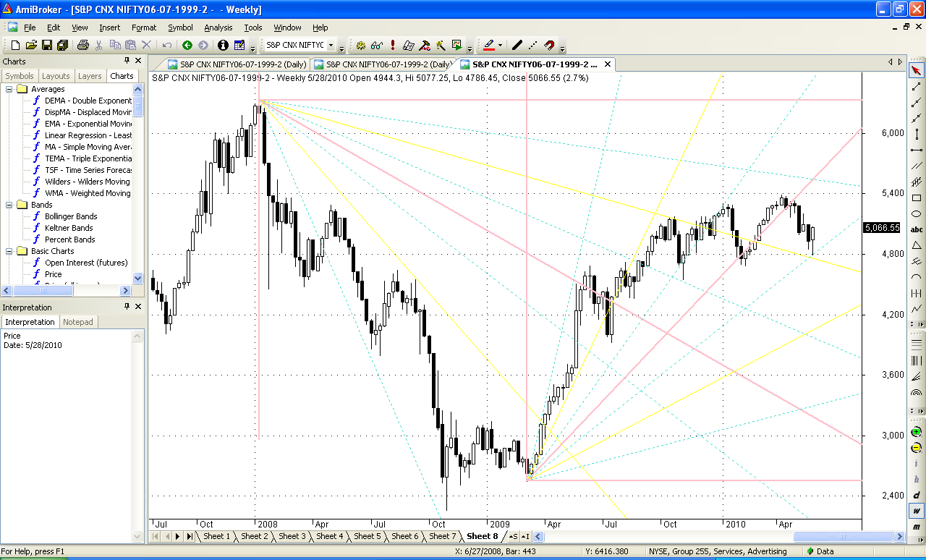926x560 pixels.
Task: Select Bollinger Bands indicator
Action: click(71, 216)
